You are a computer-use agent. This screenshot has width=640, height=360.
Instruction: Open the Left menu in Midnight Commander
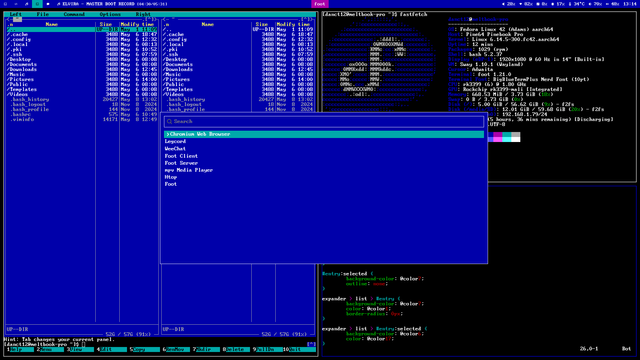click(16, 14)
